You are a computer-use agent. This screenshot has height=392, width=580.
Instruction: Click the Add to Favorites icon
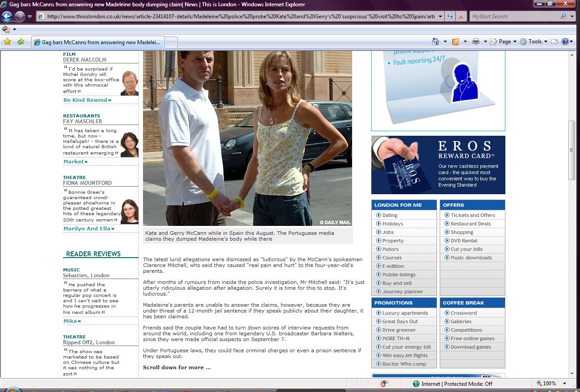(x=21, y=42)
